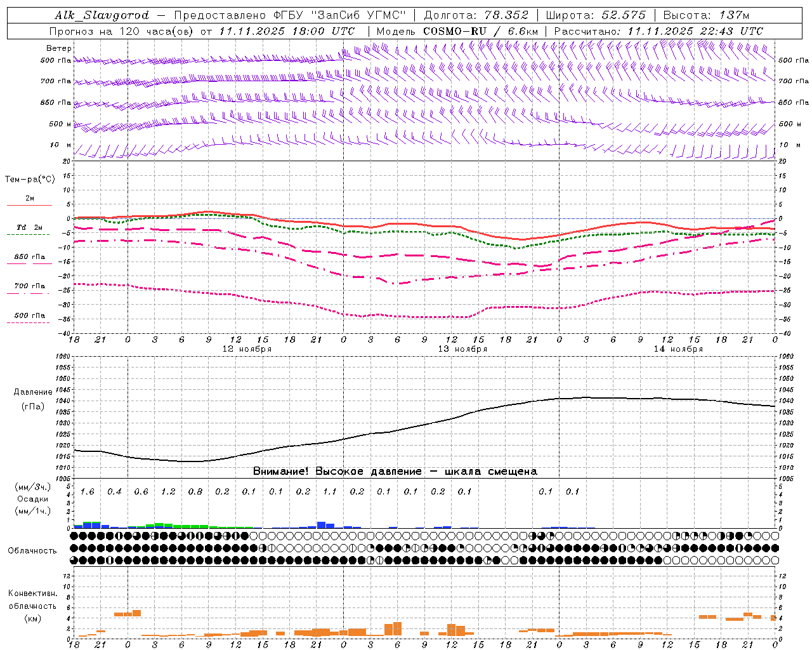The image size is (812, 650).
Task: Click the 'Высота: 137м' header text
Action: (706, 15)
